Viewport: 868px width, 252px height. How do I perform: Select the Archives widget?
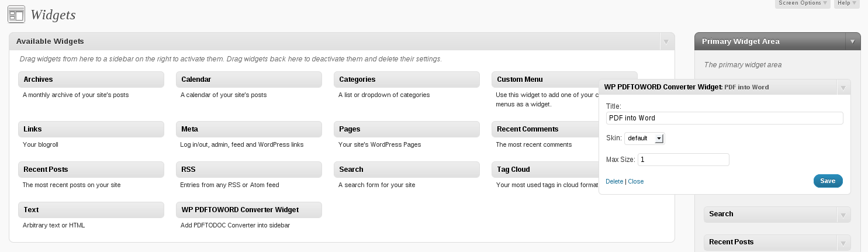[91, 80]
